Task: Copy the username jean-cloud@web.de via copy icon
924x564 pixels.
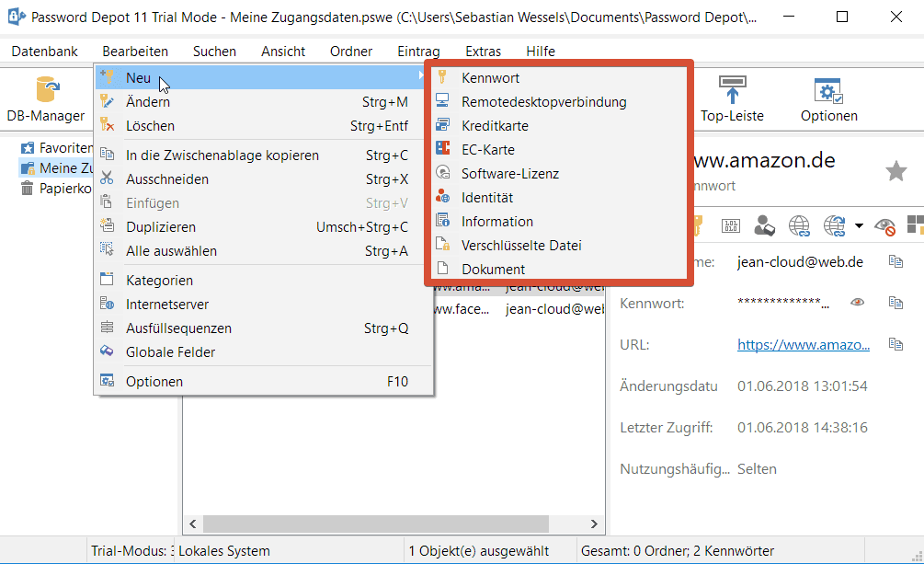Action: pyautogui.click(x=895, y=261)
